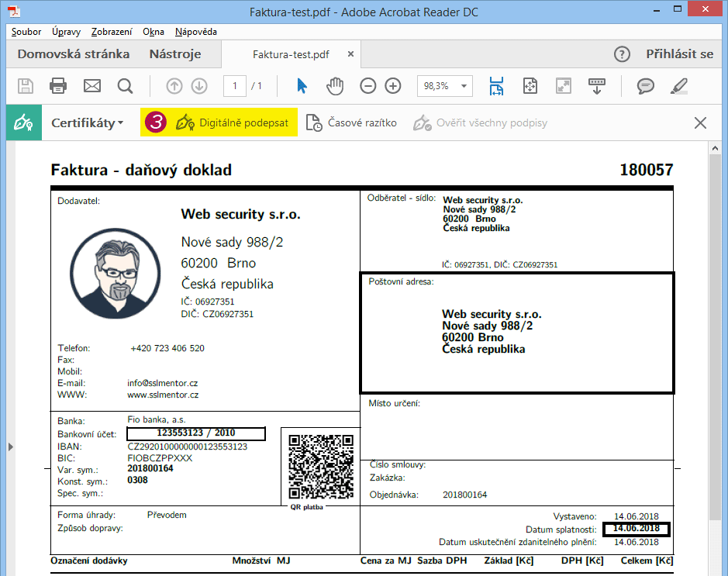Click bank account 123553123 / 2010
Image resolution: width=728 pixels, height=576 pixels.
[x=196, y=433]
